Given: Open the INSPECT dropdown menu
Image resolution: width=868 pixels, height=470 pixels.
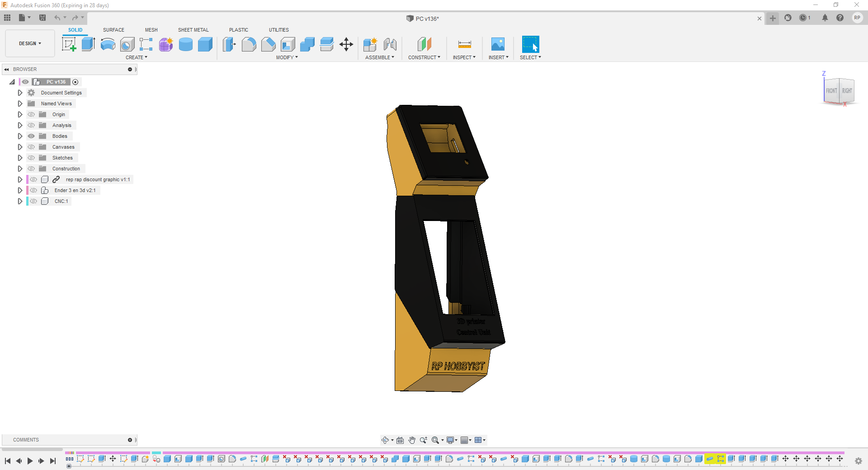Looking at the screenshot, I should click(x=464, y=57).
